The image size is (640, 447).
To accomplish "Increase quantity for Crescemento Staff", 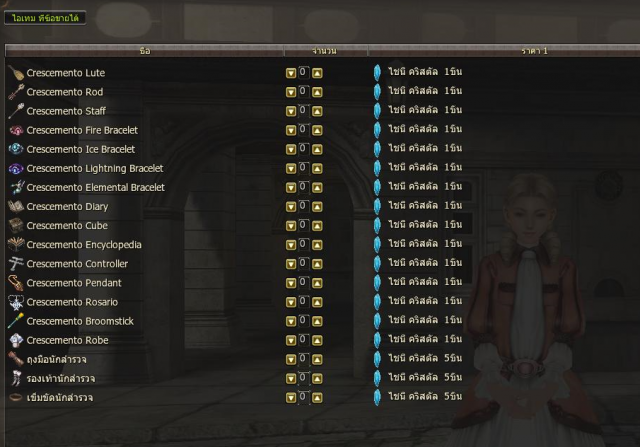I will point(317,111).
